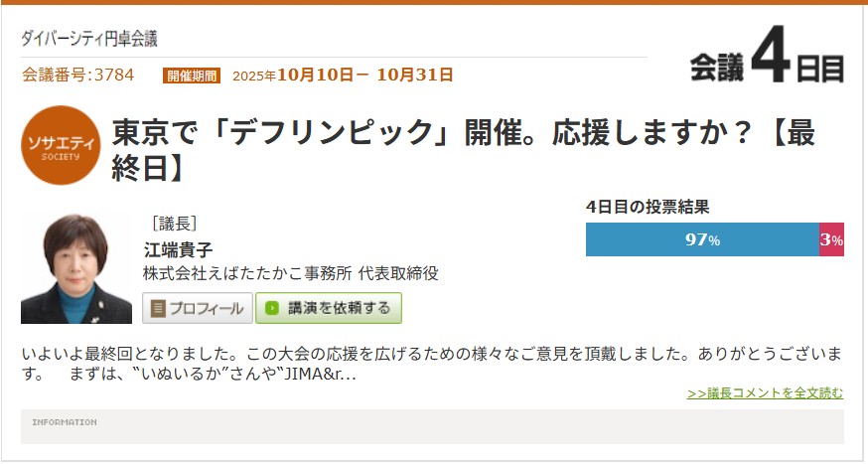Viewport: 868px width, 464px height.
Task: Click the orange ソサエティ Society circle icon
Action: pos(61,145)
